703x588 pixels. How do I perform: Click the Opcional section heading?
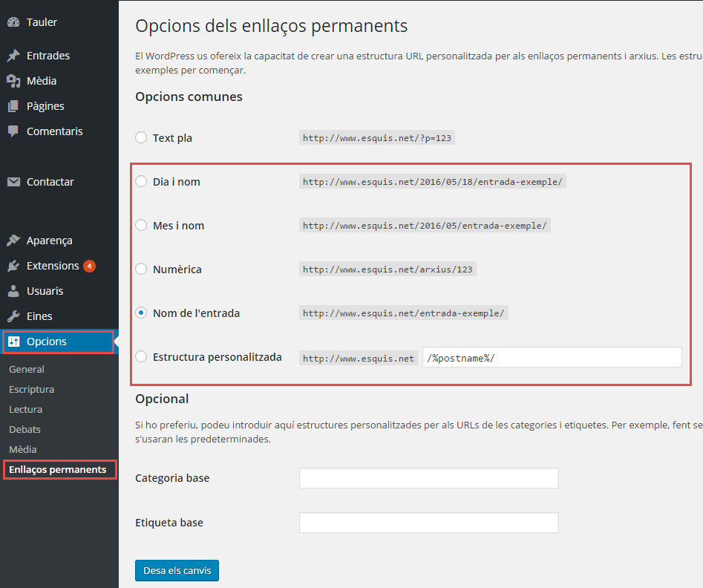[162, 399]
